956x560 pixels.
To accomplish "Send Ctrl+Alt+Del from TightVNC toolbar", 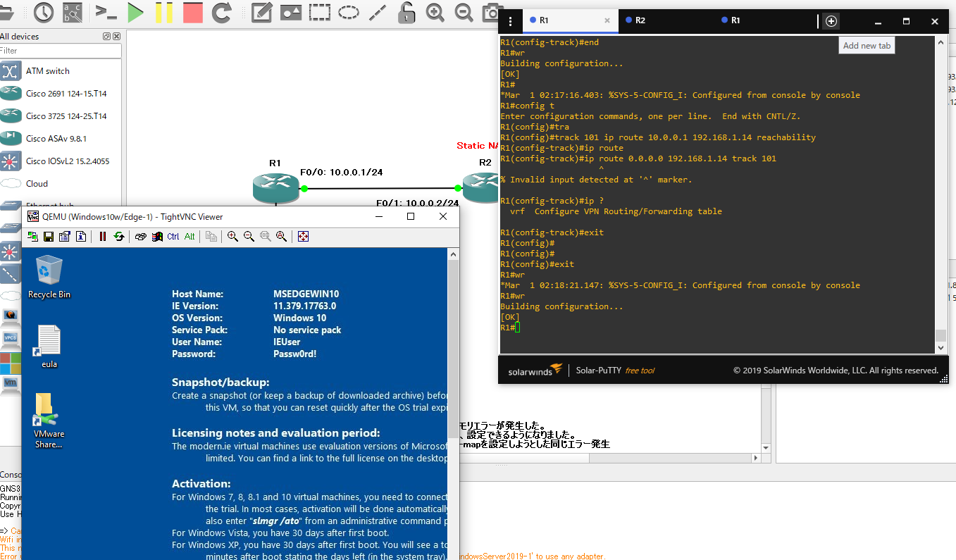I will tap(141, 237).
